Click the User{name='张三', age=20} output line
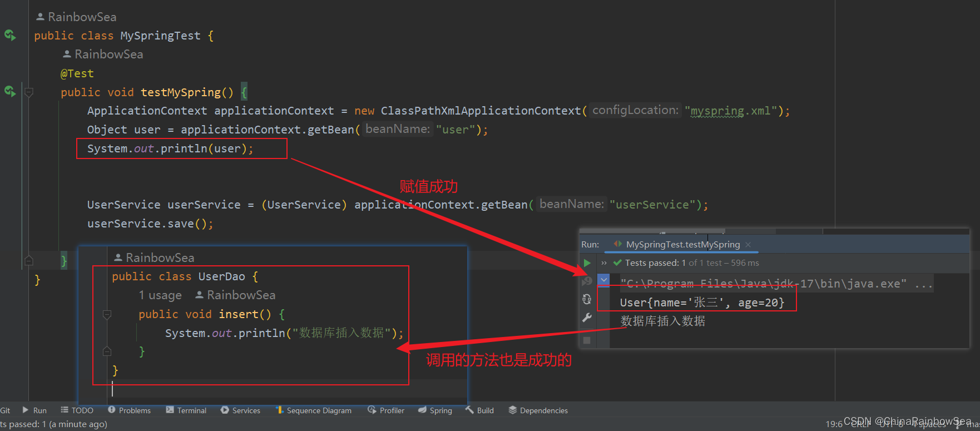This screenshot has width=980, height=431. (x=702, y=303)
